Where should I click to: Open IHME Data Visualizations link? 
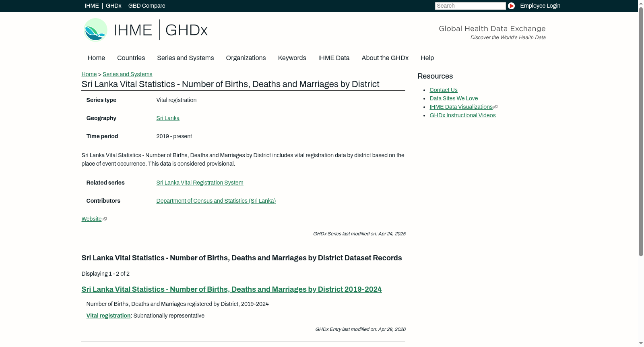[x=461, y=107]
